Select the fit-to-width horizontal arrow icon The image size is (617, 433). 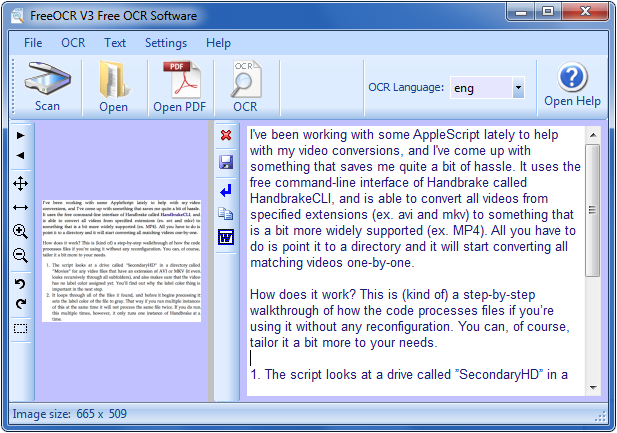tap(20, 207)
